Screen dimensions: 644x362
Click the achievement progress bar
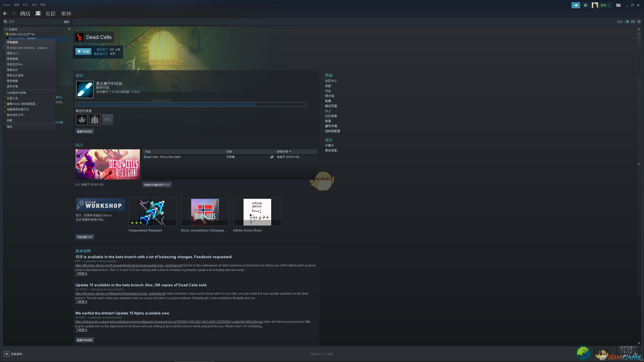point(191,104)
